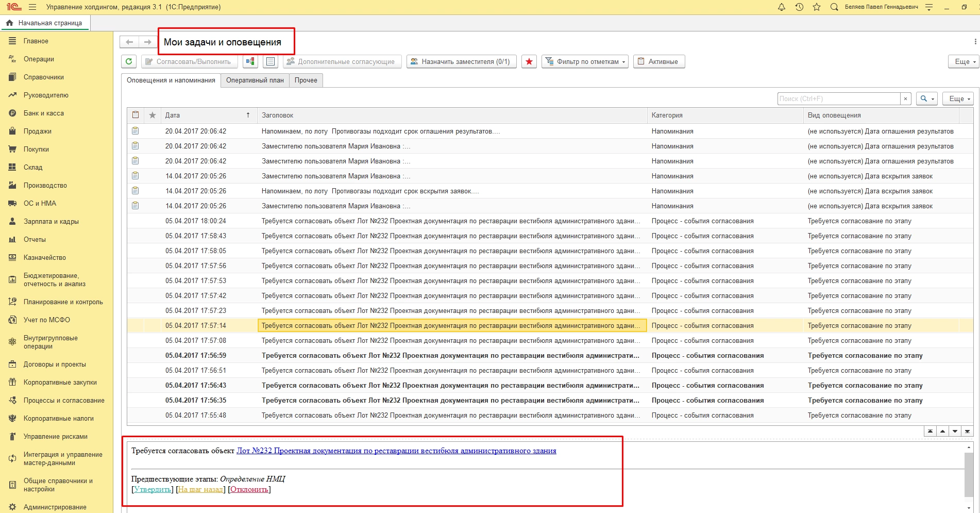Focus the Поиск (Ctrl+F) search field
The width and height of the screenshot is (980, 513).
tap(838, 98)
